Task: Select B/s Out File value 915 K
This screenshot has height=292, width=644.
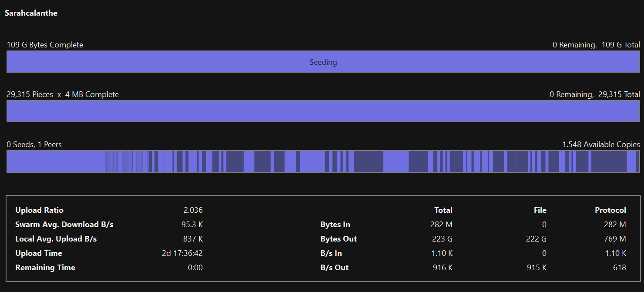Action: click(537, 268)
